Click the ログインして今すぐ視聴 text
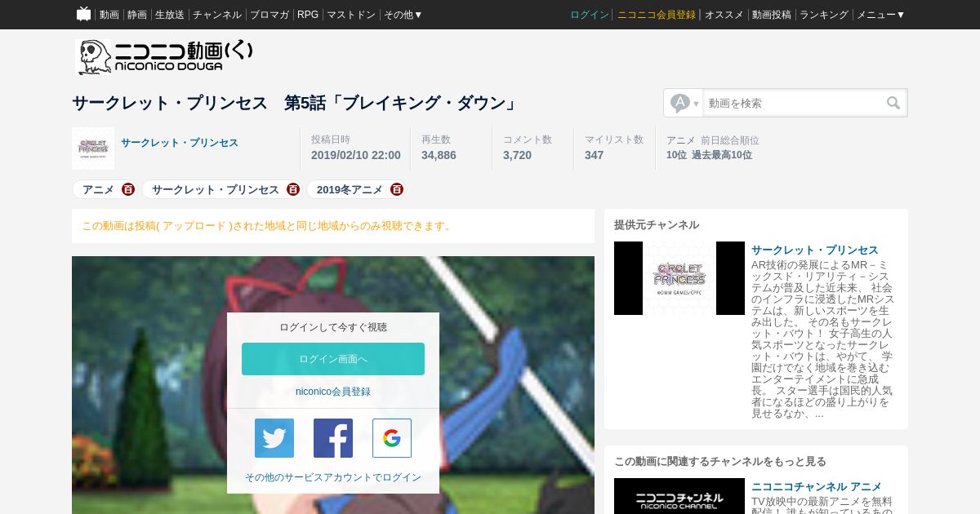 click(333, 327)
